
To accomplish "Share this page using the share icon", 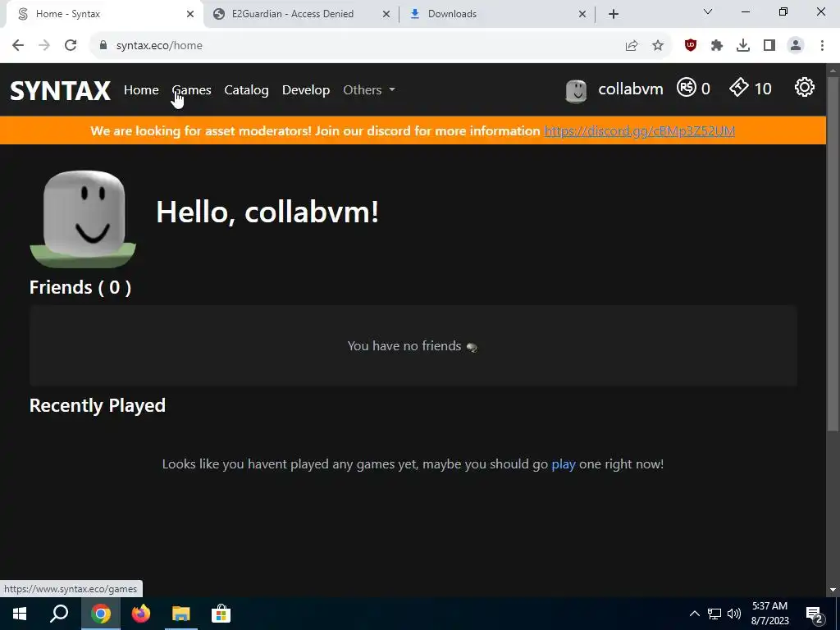I will click(x=632, y=46).
